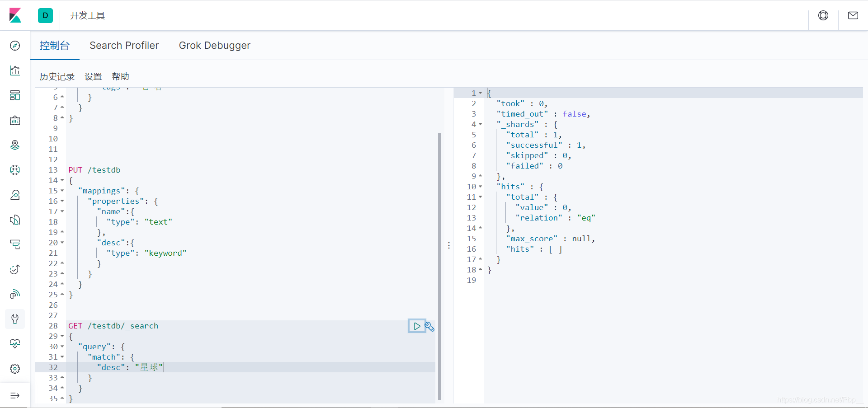868x408 pixels.
Task: Click "skipped" : 0 in response
Action: tap(539, 155)
